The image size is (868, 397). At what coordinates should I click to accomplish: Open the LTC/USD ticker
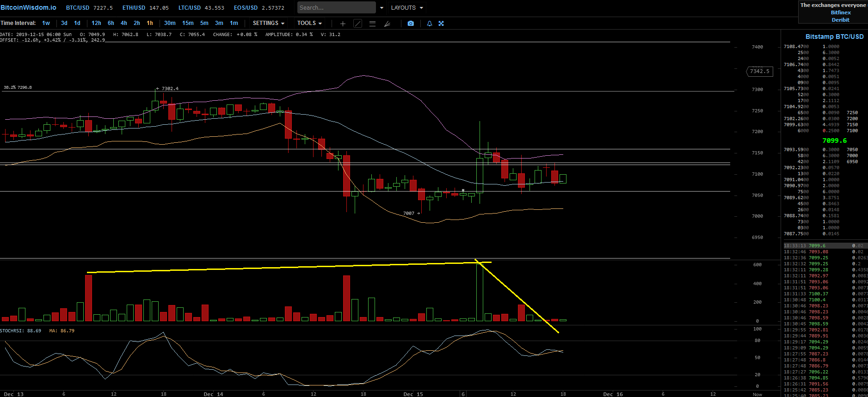pos(201,8)
